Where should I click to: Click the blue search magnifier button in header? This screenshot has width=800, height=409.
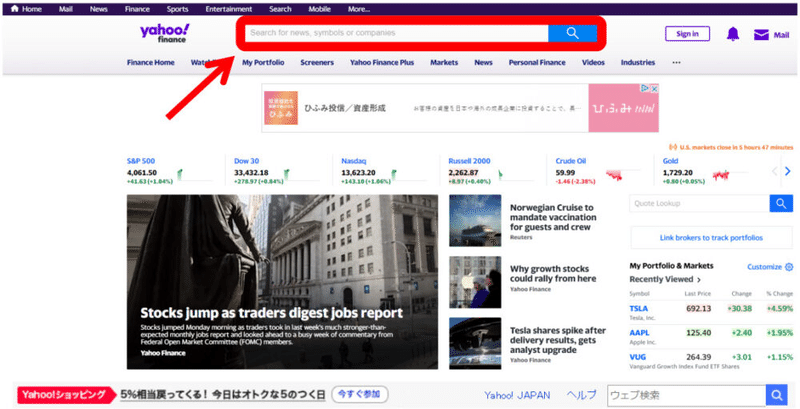572,33
